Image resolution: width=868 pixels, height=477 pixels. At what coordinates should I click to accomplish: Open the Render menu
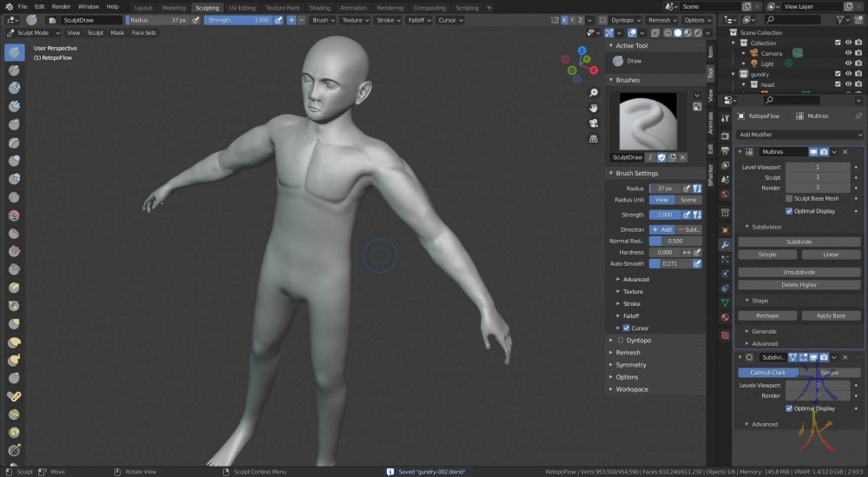pyautogui.click(x=61, y=7)
